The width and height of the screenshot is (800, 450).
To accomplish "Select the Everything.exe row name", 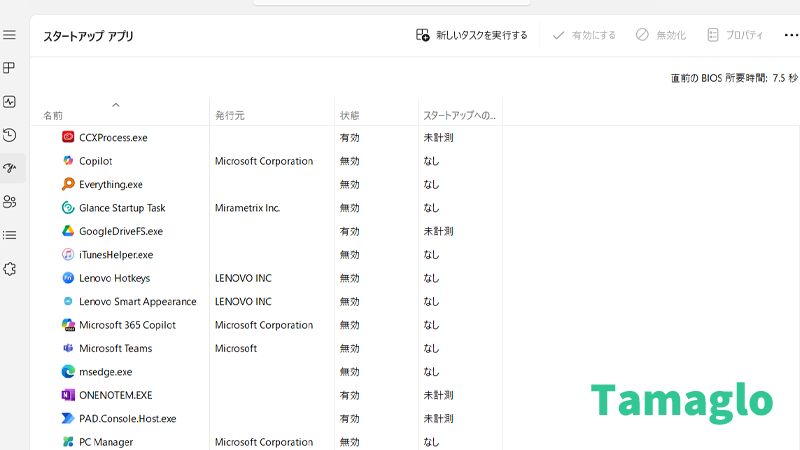I will coord(111,185).
